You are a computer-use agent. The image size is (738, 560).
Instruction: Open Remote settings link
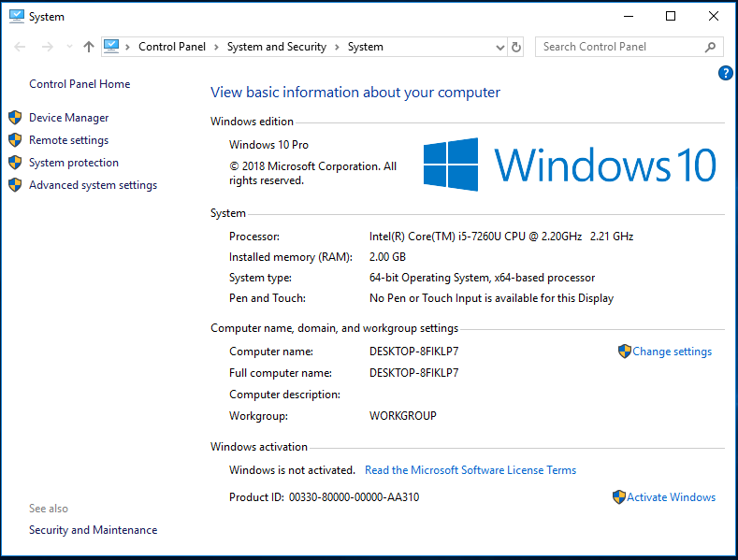click(x=68, y=140)
